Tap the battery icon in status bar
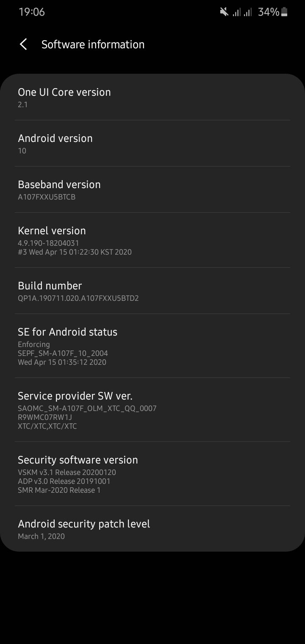305x644 pixels. (285, 12)
